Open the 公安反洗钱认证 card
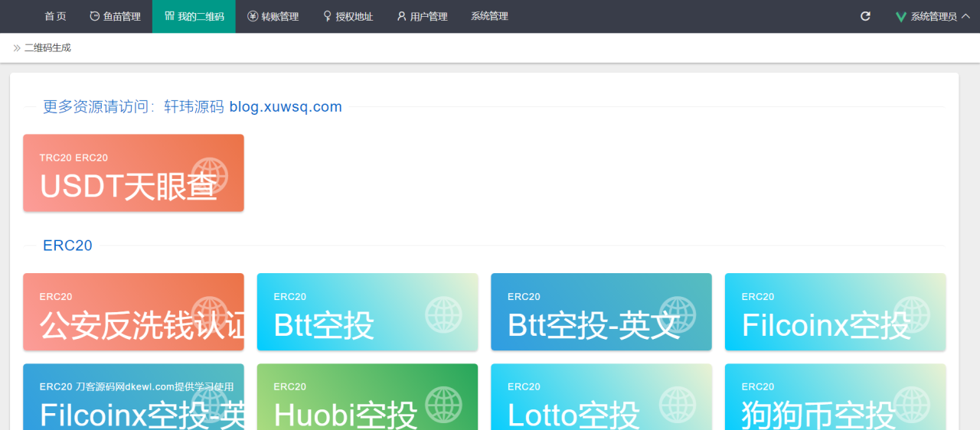980x430 pixels. pos(133,311)
